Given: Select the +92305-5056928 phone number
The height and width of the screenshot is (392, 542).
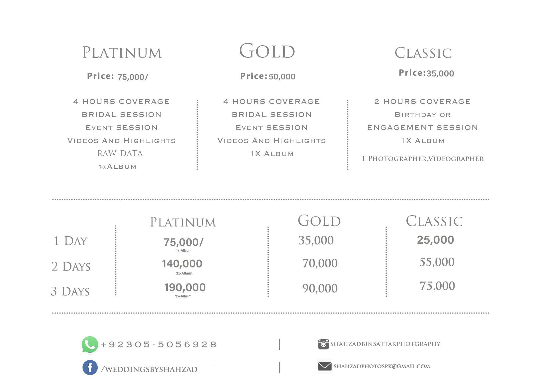Looking at the screenshot, I should [158, 344].
